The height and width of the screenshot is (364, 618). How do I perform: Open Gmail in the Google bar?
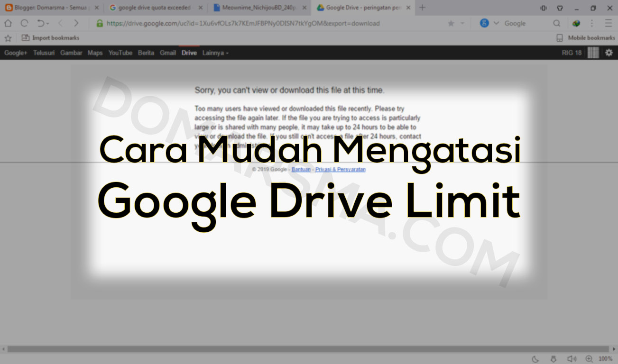[168, 53]
